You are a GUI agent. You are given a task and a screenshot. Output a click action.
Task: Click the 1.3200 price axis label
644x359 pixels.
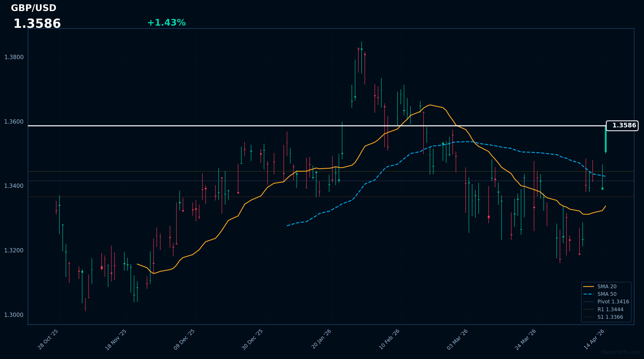pos(14,250)
